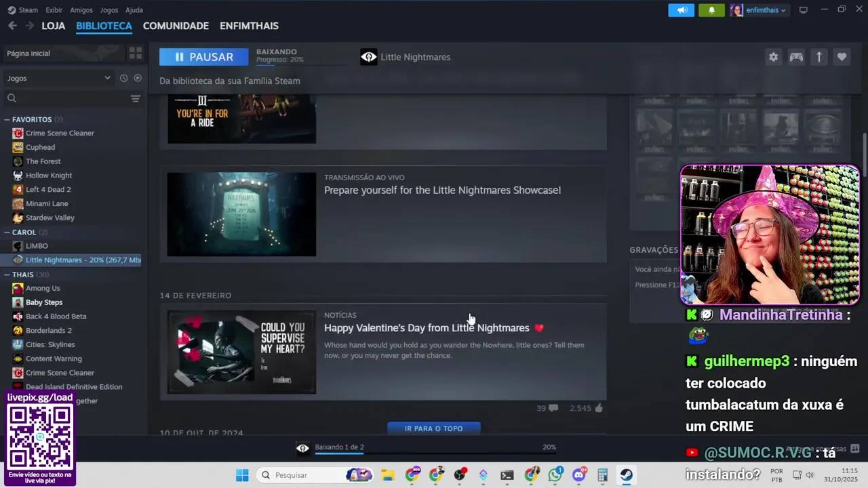Select The Forest in the library
868x488 pixels.
click(43, 161)
